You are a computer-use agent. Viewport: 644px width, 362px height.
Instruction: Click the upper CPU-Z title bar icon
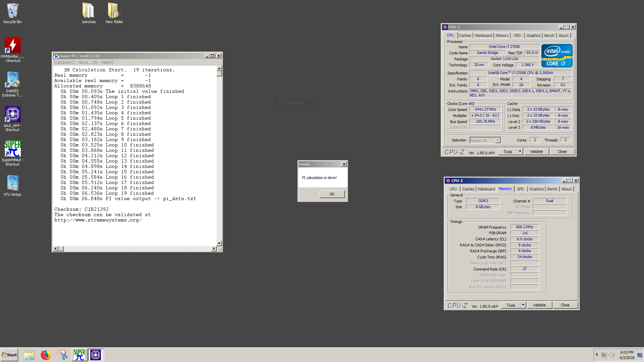coord(445,27)
